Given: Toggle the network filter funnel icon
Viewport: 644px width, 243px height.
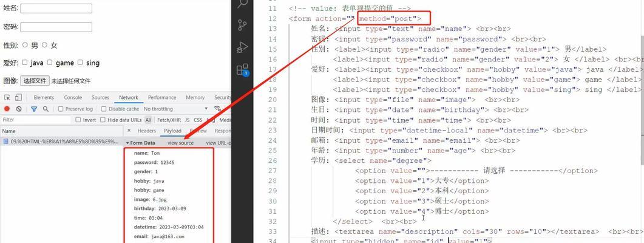Looking at the screenshot, I should tap(34, 109).
